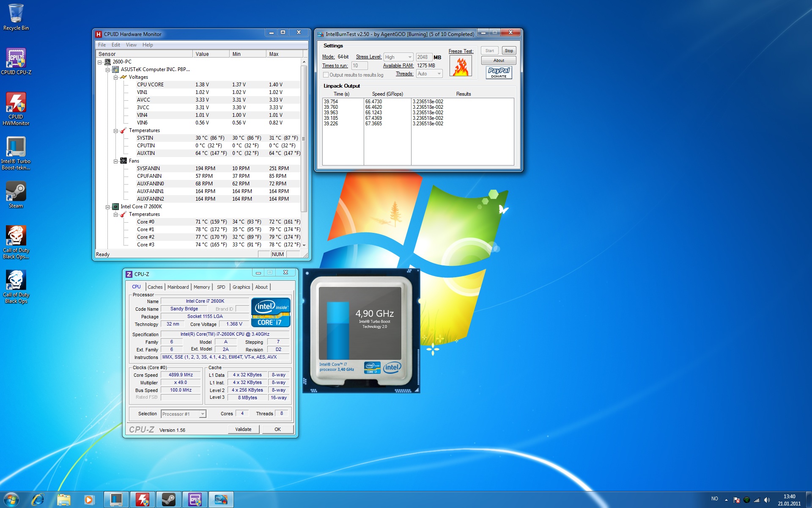Open the Processor #1 selection dropdown
This screenshot has height=508, width=812.
tap(184, 414)
